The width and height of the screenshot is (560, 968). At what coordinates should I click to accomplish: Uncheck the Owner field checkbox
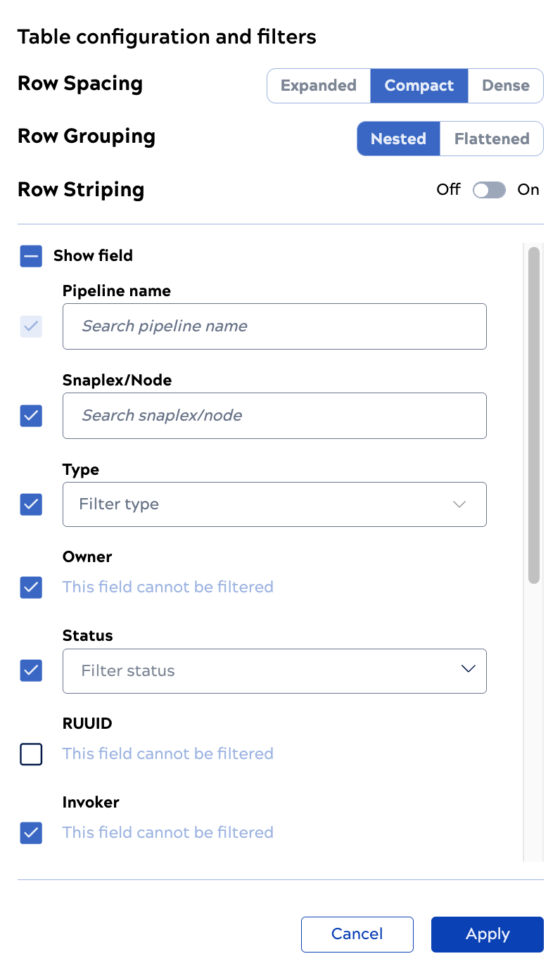[31, 587]
